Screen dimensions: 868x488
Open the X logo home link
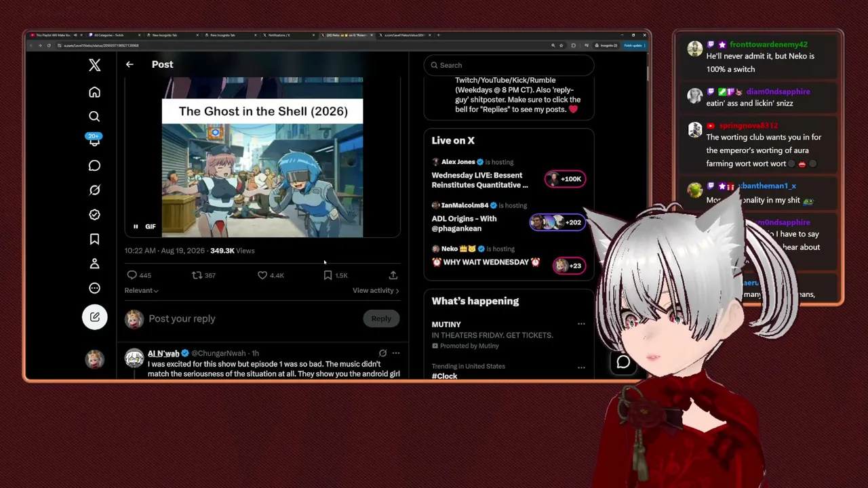click(x=94, y=64)
